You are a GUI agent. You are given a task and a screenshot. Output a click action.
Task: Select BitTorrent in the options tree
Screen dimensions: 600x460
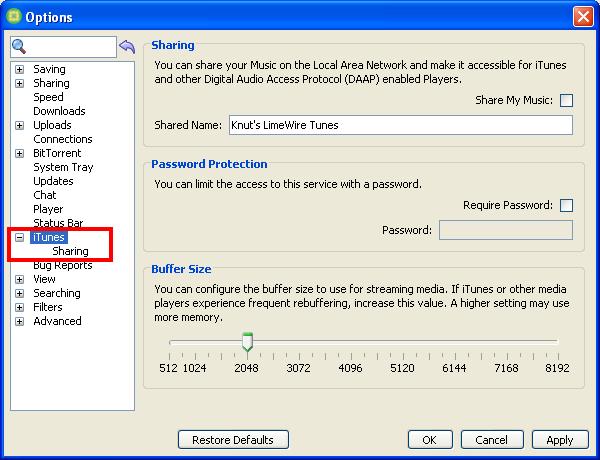pyautogui.click(x=57, y=153)
